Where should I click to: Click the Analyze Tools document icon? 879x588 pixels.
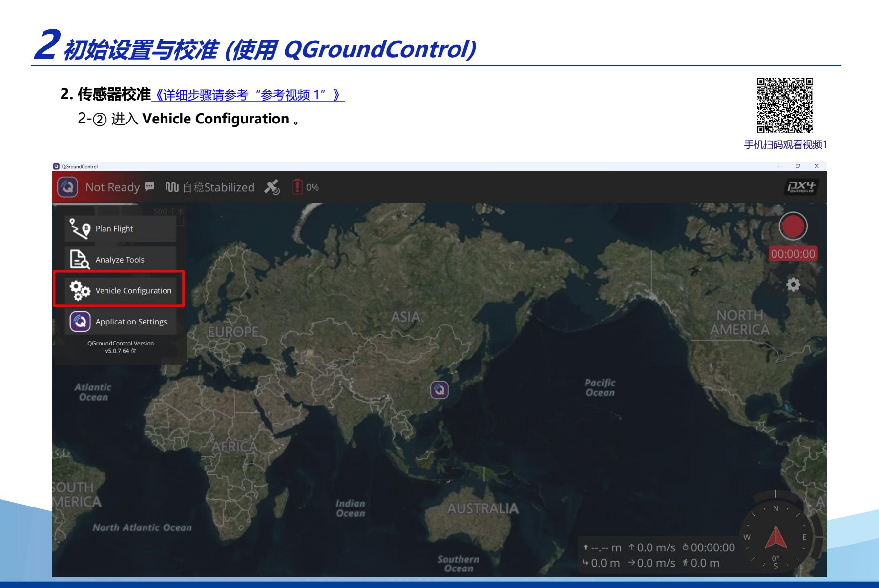(x=80, y=260)
